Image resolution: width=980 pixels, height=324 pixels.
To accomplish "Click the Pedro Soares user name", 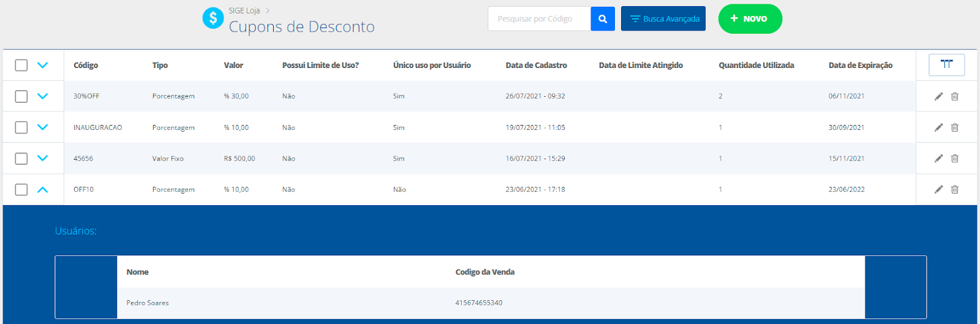I will coord(148,303).
